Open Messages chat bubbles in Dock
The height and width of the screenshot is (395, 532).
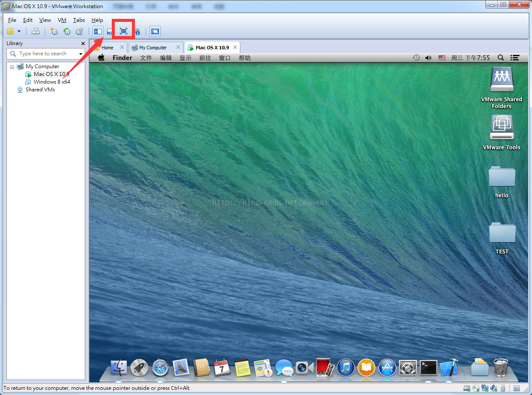click(284, 368)
